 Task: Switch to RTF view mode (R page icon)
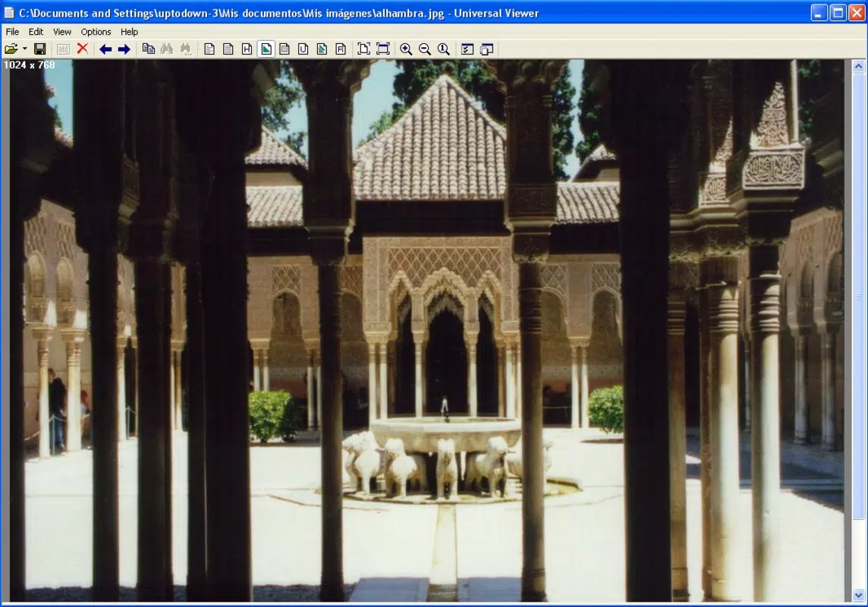341,49
